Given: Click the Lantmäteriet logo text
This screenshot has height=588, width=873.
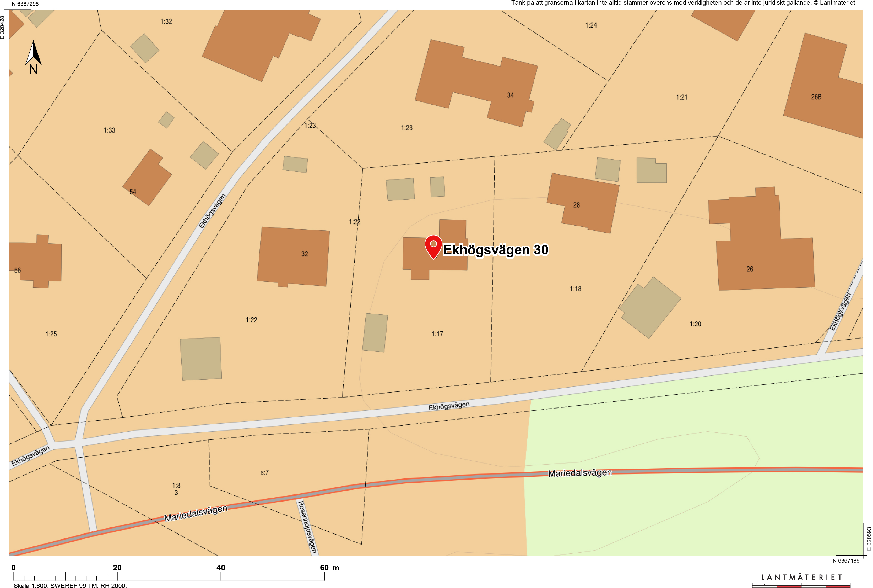Looking at the screenshot, I should (x=801, y=577).
